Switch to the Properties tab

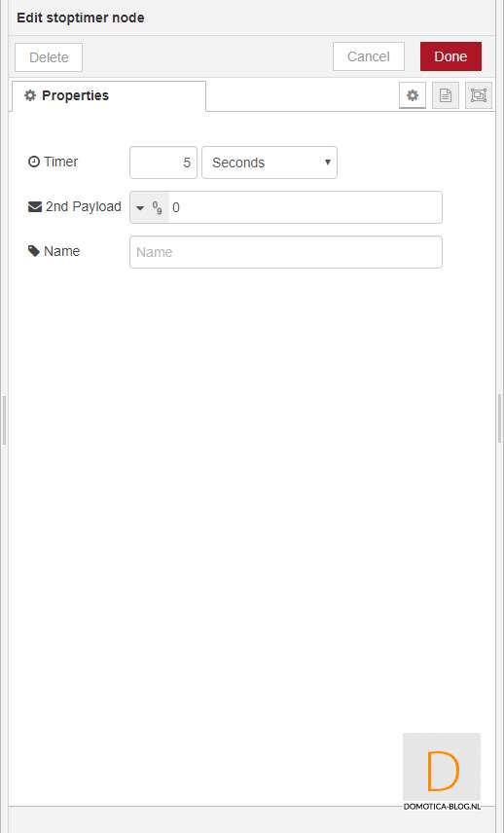pyautogui.click(x=109, y=96)
